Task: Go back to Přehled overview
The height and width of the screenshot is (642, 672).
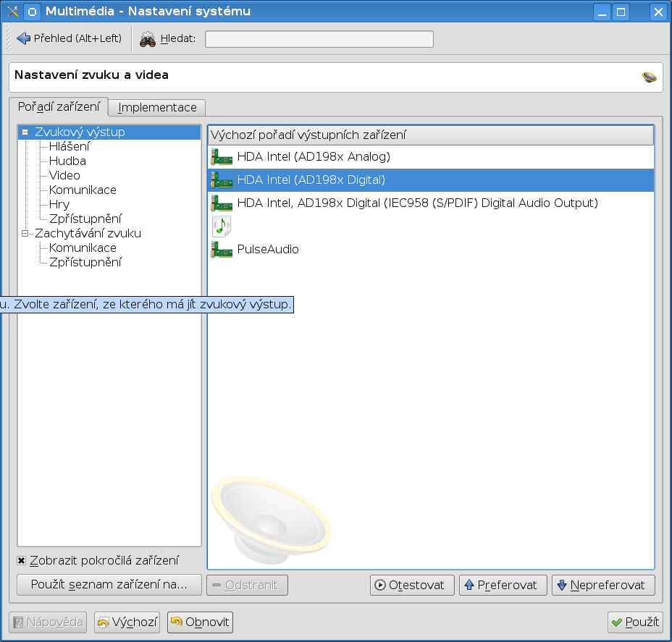Action: (69, 38)
